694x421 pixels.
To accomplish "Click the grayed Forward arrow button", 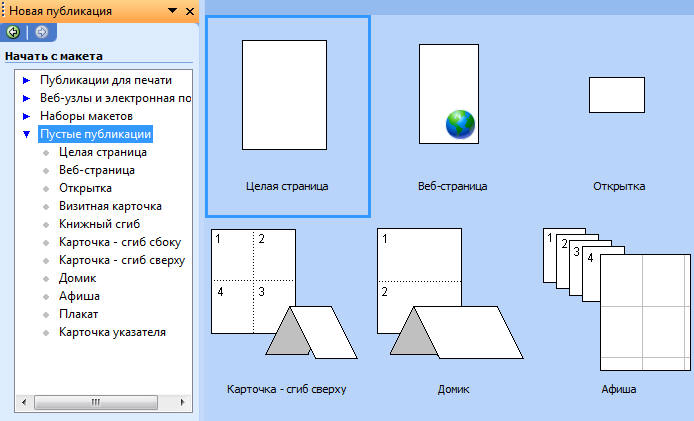I will coord(42,32).
